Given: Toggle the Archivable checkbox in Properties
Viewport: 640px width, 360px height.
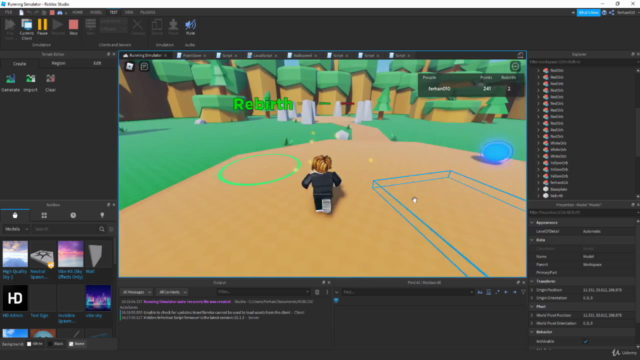Looking at the screenshot, I should point(586,341).
